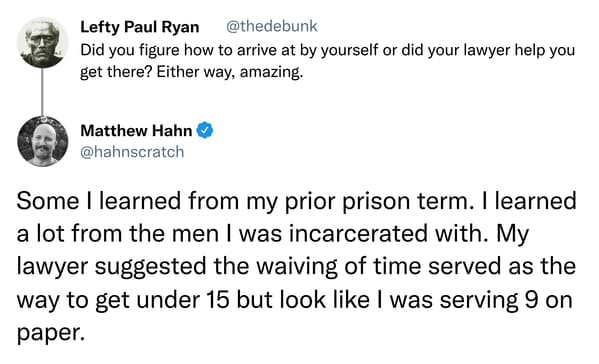Visit the @thedebunk handle link
This screenshot has height=364, width=599.
click(272, 26)
